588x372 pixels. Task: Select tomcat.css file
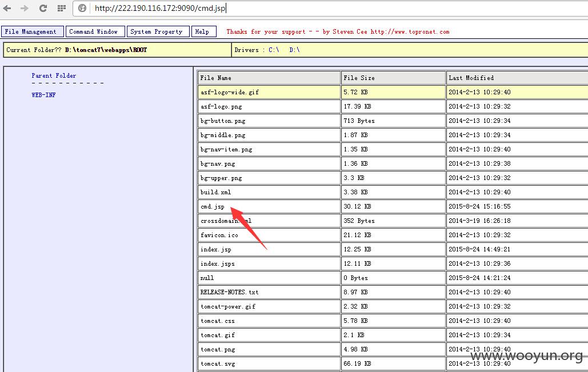click(x=218, y=321)
